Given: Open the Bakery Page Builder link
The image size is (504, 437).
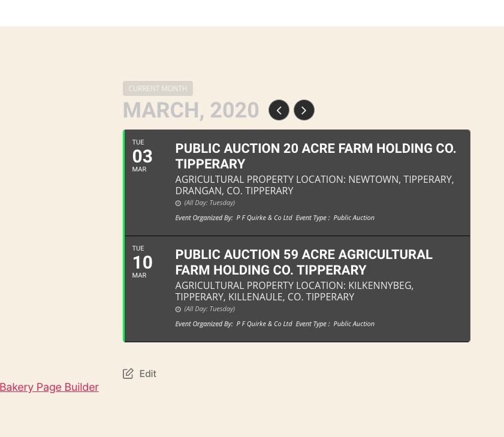Looking at the screenshot, I should point(49,387).
